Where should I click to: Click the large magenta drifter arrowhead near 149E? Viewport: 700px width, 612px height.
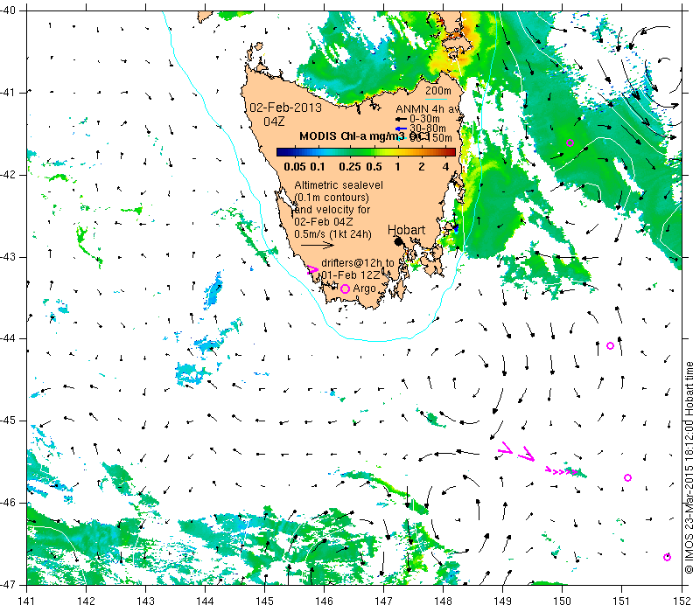[505, 449]
